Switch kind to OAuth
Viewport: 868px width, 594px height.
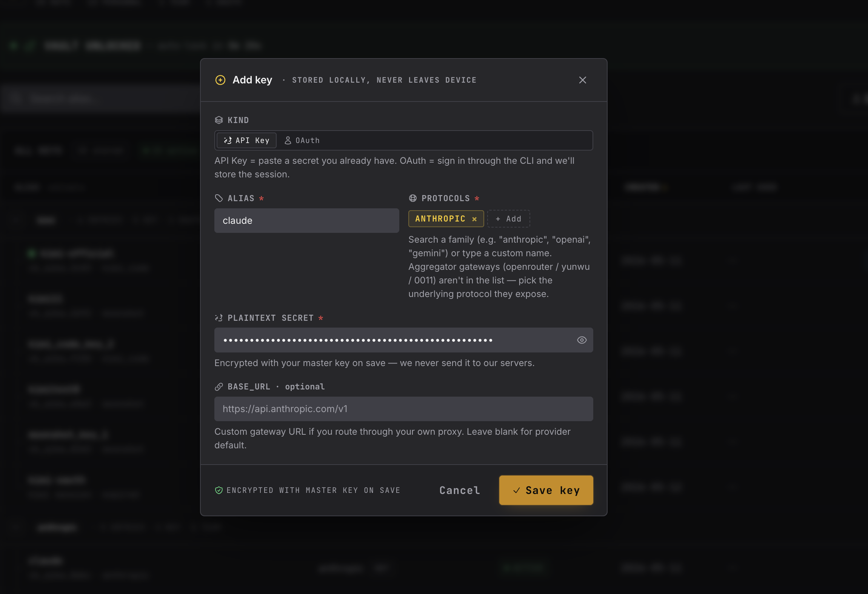pyautogui.click(x=302, y=140)
